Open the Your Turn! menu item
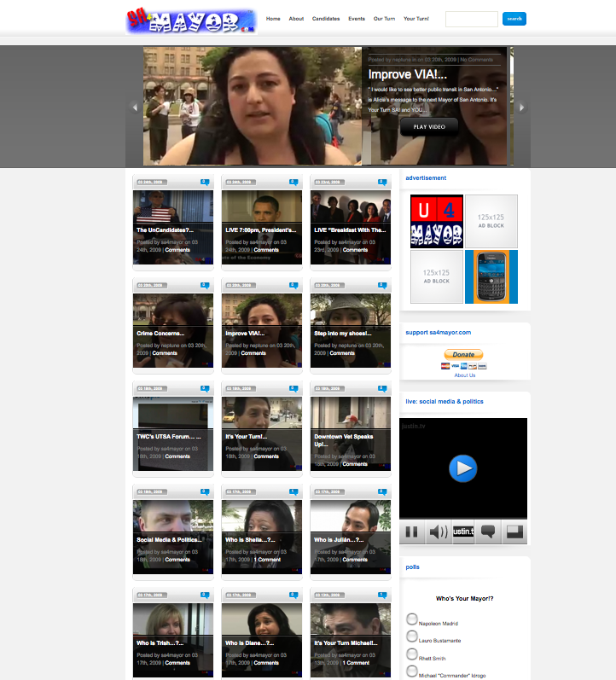The image size is (616, 680). click(416, 19)
